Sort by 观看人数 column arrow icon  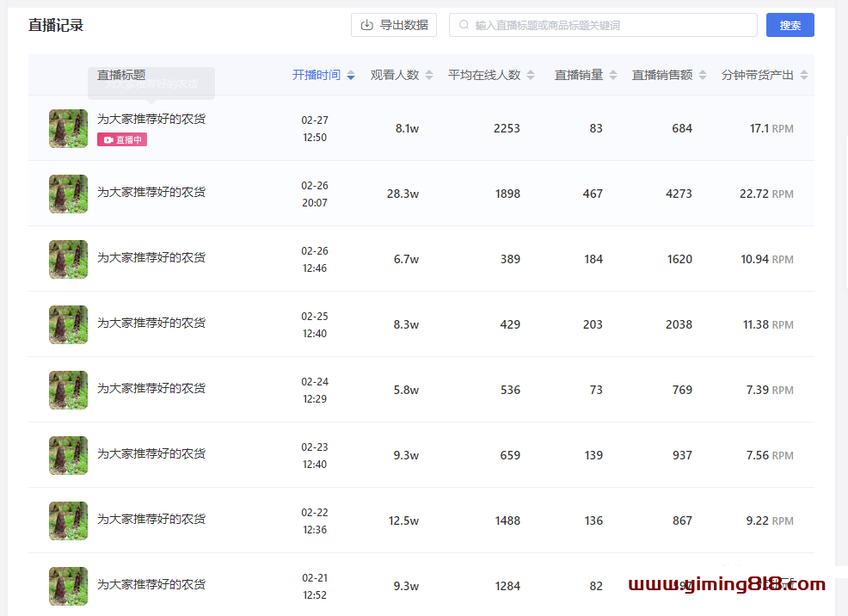[429, 76]
